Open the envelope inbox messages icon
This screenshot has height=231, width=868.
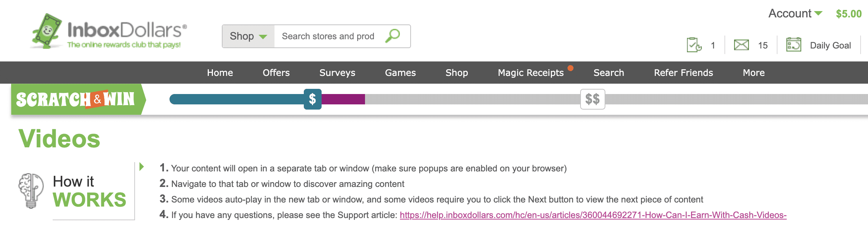[742, 45]
